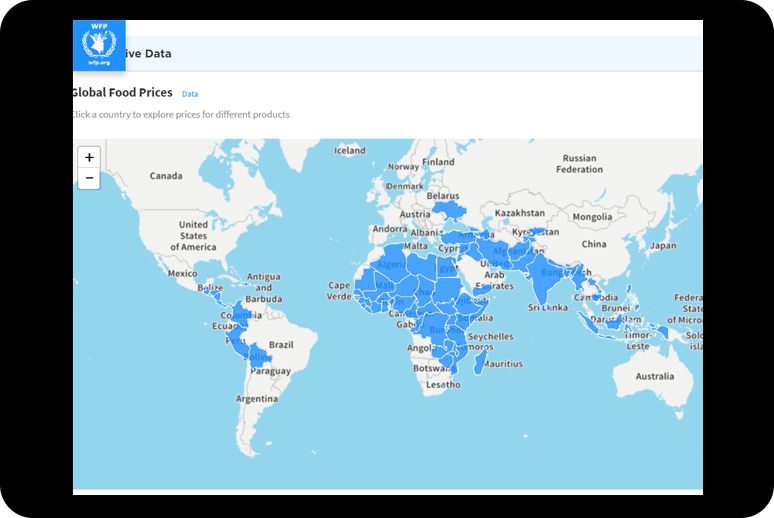
Task: Select Mongolia on the map
Action: tap(591, 217)
